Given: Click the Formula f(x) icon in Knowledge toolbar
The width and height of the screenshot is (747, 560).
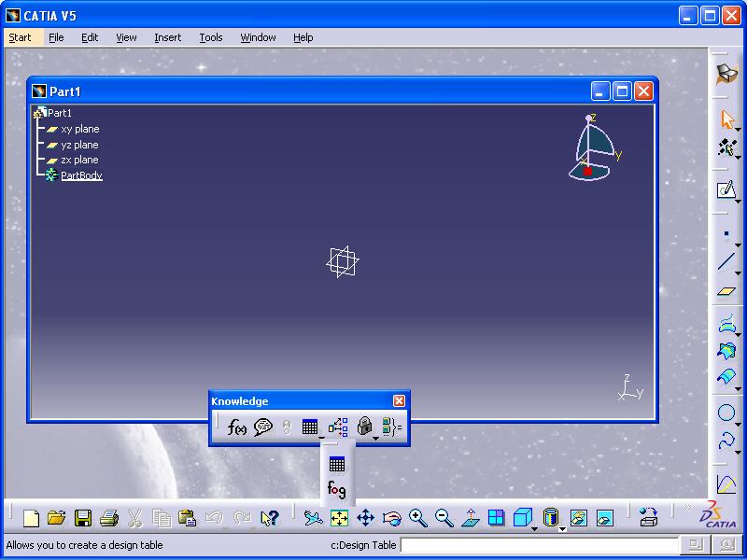Looking at the screenshot, I should (237, 427).
